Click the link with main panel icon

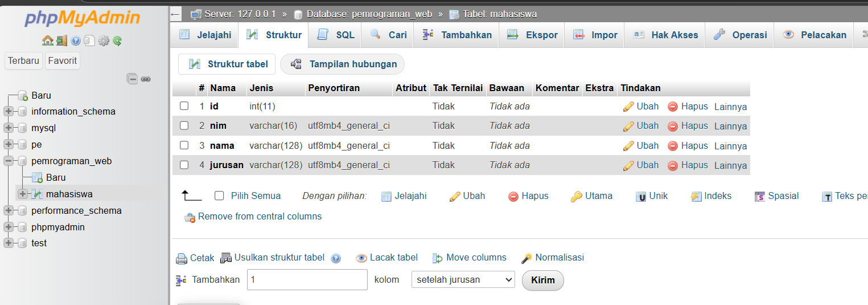click(x=146, y=79)
